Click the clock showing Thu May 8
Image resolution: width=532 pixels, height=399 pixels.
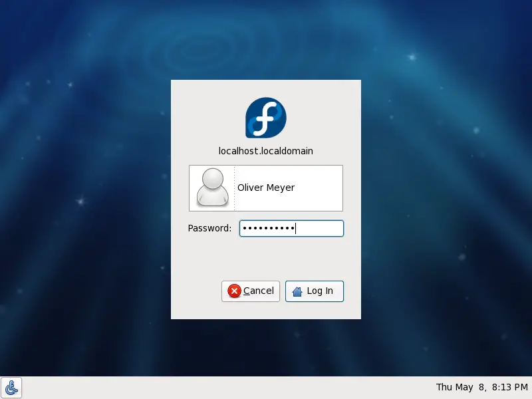coord(481,387)
